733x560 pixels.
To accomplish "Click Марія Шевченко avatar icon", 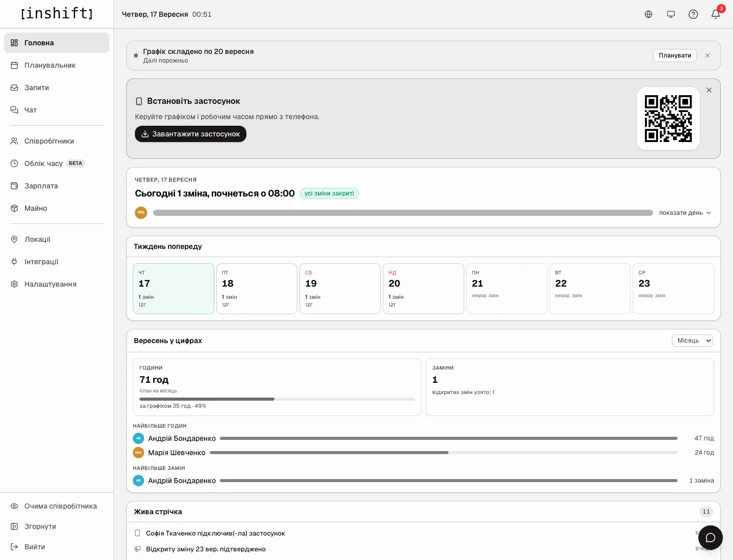I will pos(138,453).
